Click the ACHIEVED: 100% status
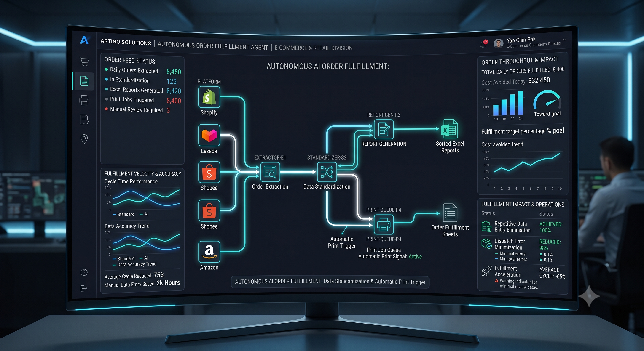 (551, 227)
